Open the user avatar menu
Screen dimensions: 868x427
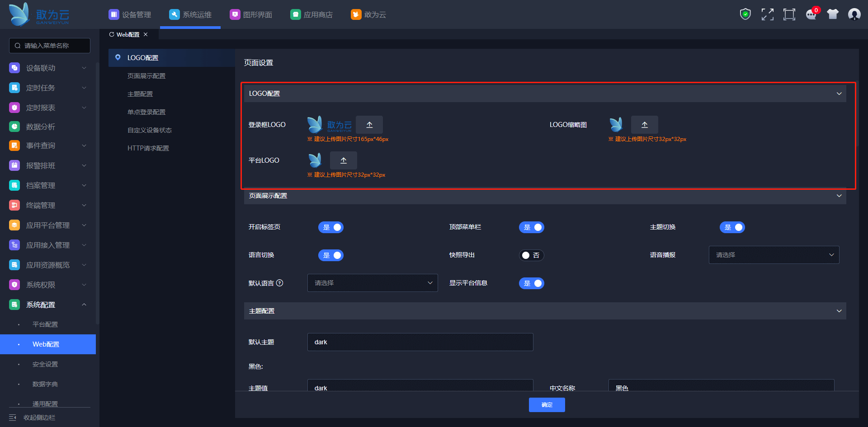coord(854,14)
